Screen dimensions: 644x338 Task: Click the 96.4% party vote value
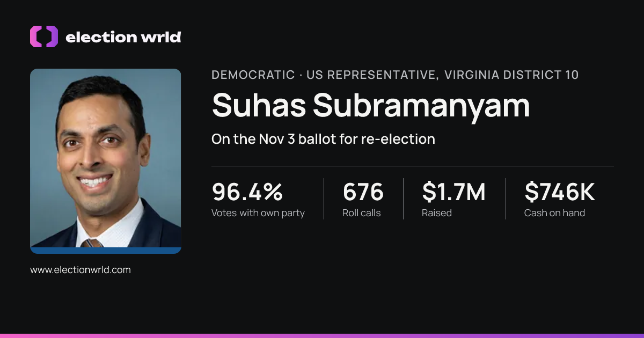(x=247, y=192)
